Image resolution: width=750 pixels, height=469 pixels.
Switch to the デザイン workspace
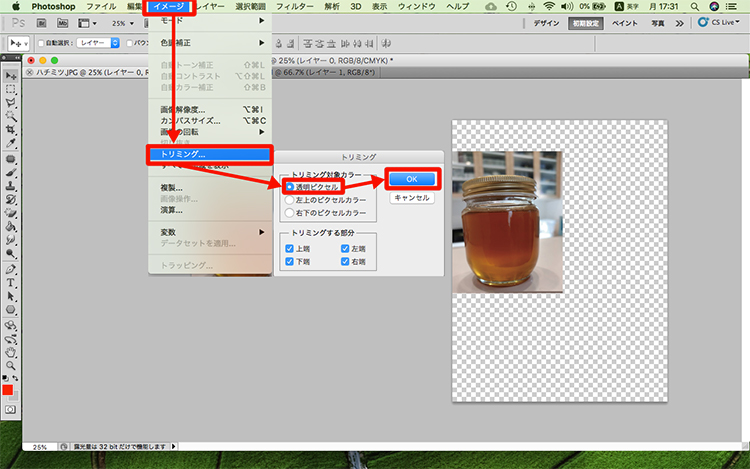point(546,23)
